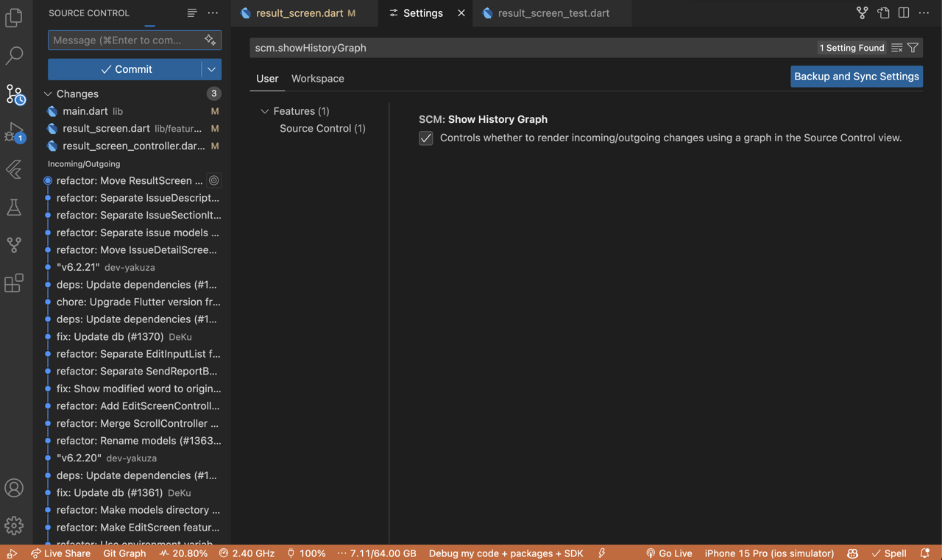
Task: Open Settings JSON file icon
Action: (x=883, y=13)
